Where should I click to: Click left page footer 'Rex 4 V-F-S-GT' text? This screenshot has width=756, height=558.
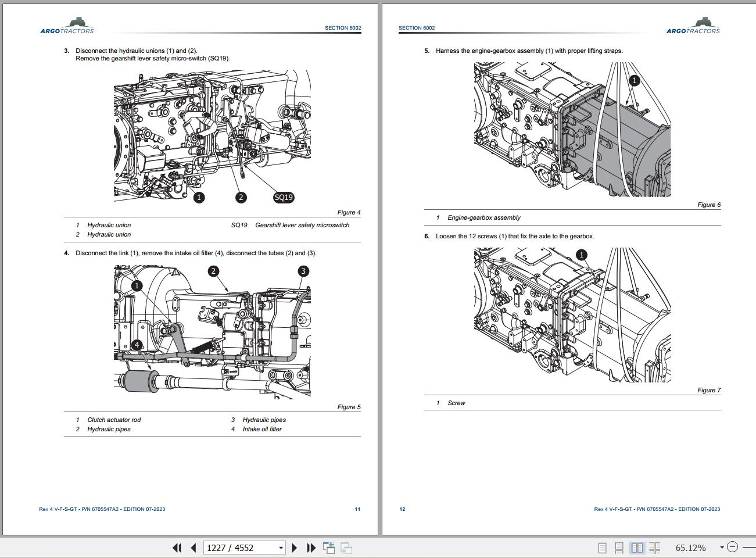102,509
